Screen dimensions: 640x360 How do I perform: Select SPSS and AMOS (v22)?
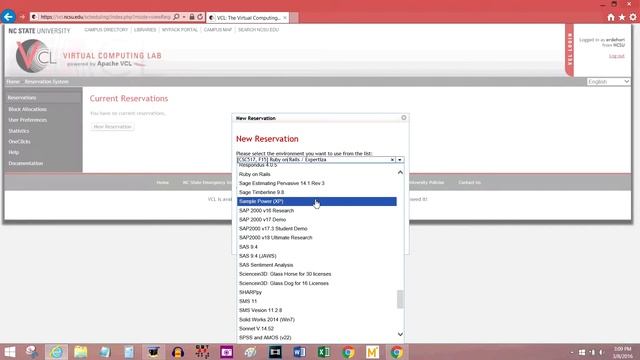click(317, 338)
